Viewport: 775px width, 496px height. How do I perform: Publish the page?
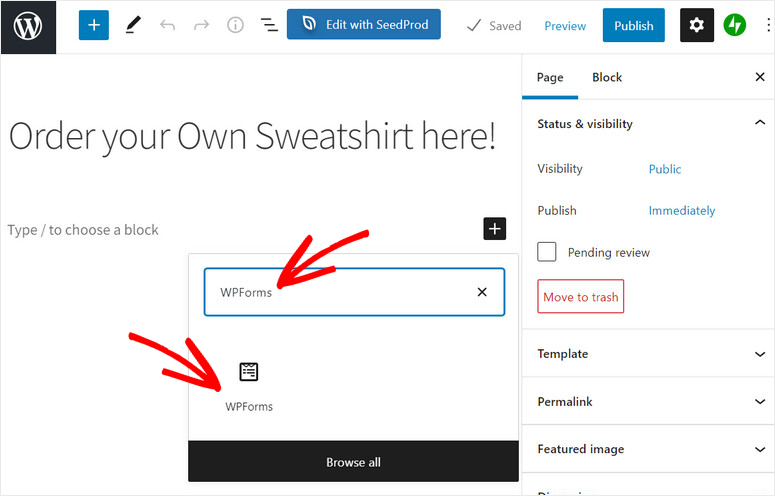pos(634,25)
